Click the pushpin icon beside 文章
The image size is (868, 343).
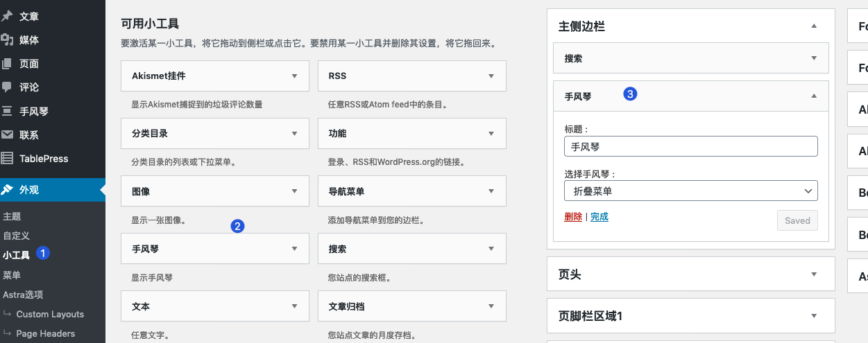click(x=7, y=16)
